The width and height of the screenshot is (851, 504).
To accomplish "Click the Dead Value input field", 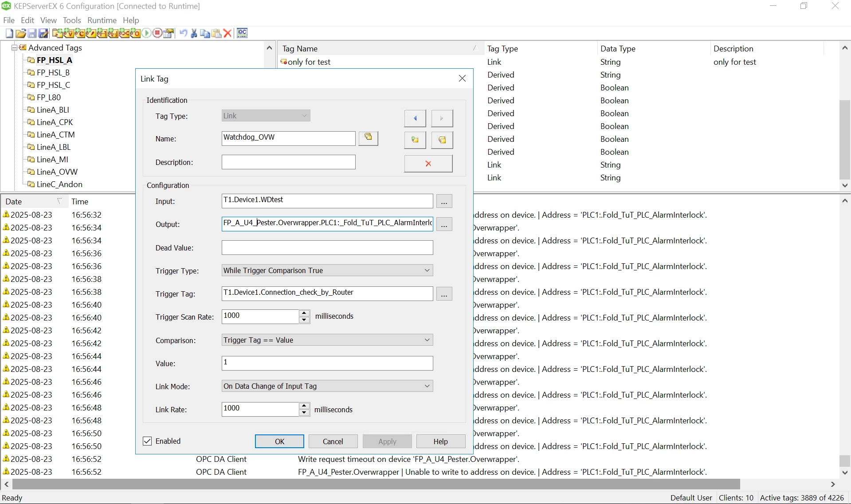I will [x=327, y=247].
